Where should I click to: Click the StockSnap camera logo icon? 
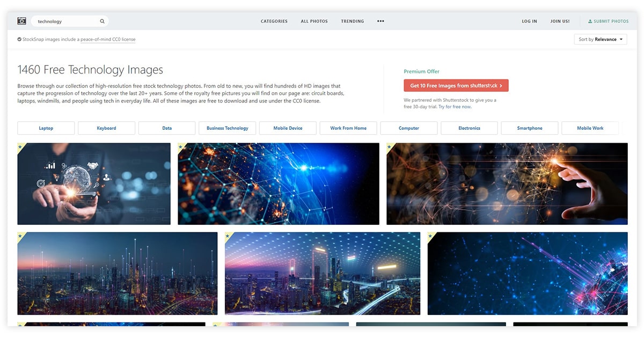(21, 21)
